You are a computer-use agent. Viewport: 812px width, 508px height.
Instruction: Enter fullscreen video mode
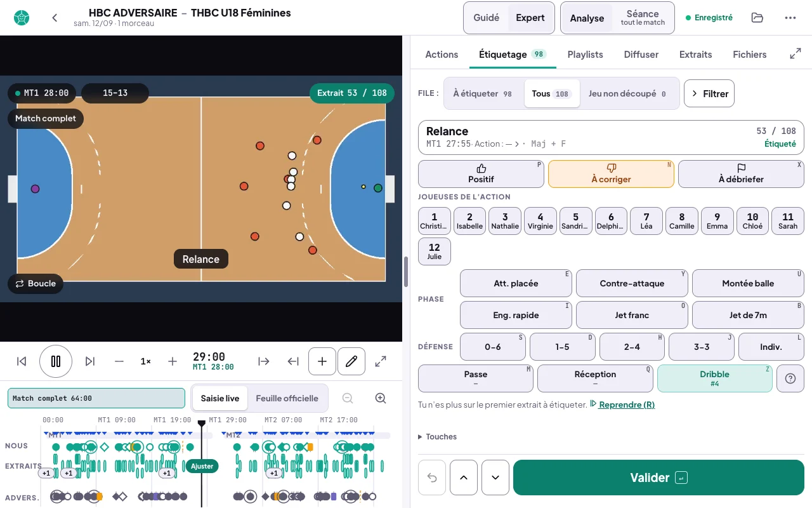[x=381, y=361]
